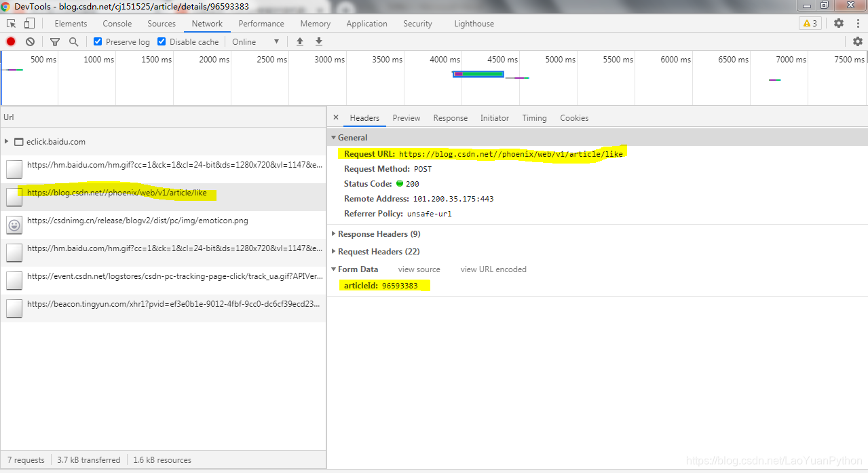Open the Performance panel
The width and height of the screenshot is (868, 473).
261,23
